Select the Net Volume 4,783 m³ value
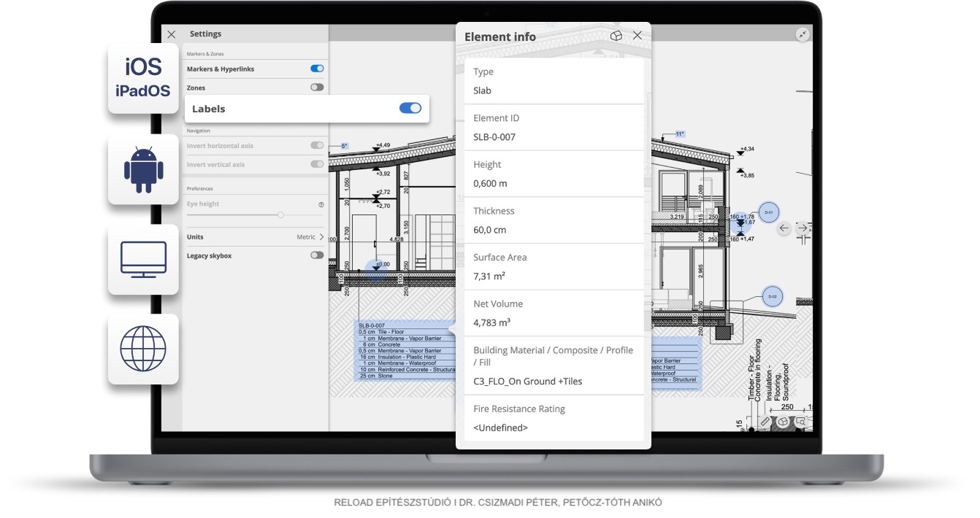The image size is (980, 518). 491,322
